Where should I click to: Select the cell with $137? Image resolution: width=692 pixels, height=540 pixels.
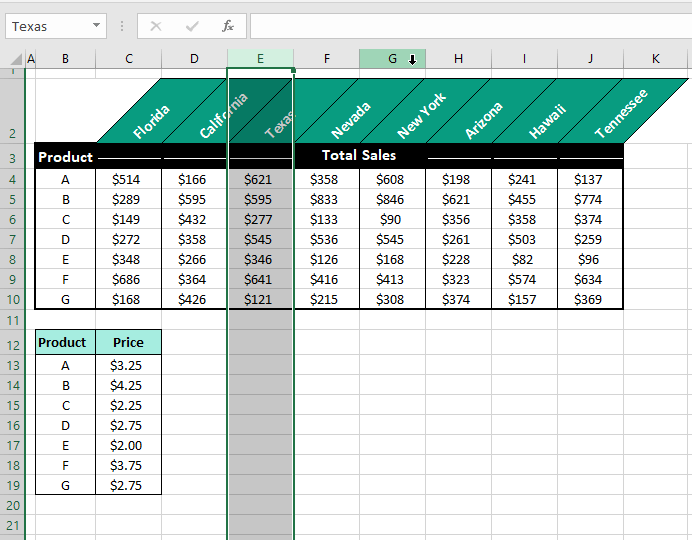pos(590,180)
